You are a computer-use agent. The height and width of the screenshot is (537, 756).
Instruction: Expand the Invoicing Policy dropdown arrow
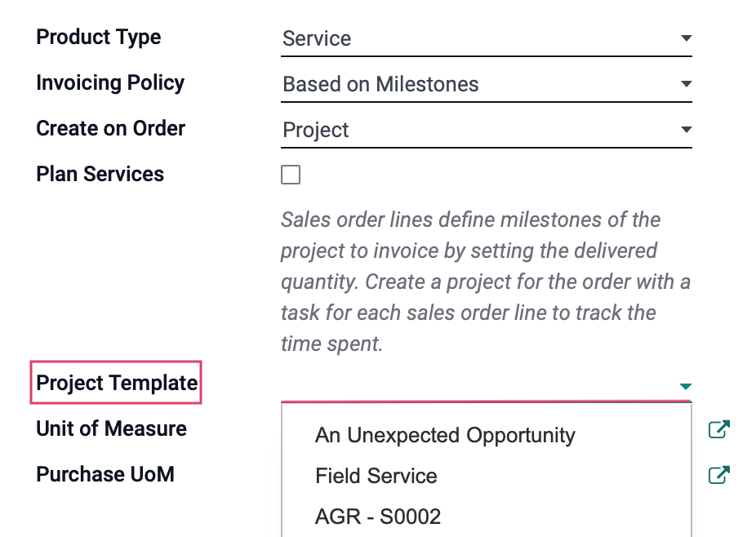point(686,84)
